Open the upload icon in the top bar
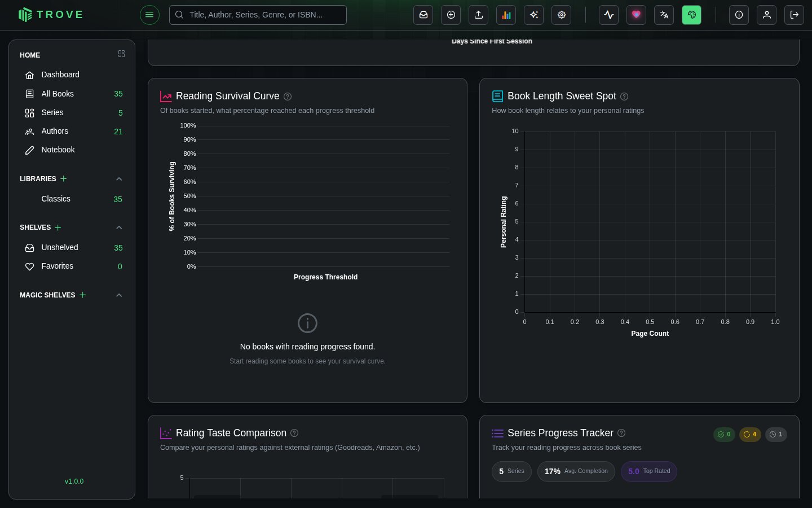The height and width of the screenshot is (508, 812). point(479,15)
